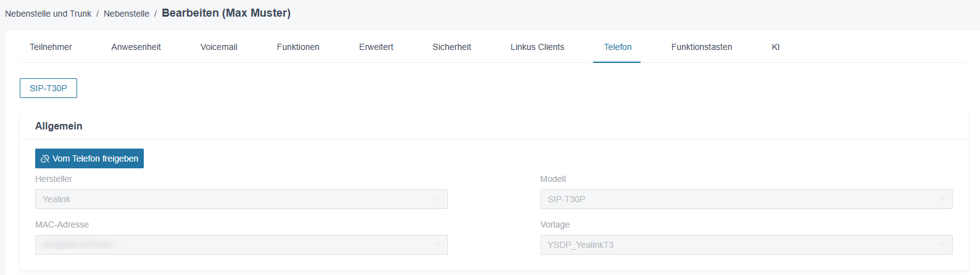Click the Hersteller label
The width and height of the screenshot is (980, 275).
click(54, 179)
